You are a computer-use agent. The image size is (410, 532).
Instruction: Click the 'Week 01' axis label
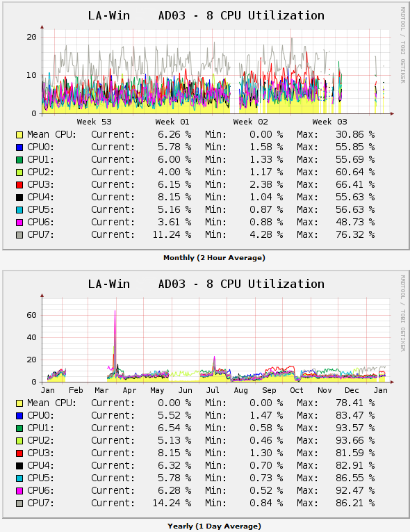(172, 122)
